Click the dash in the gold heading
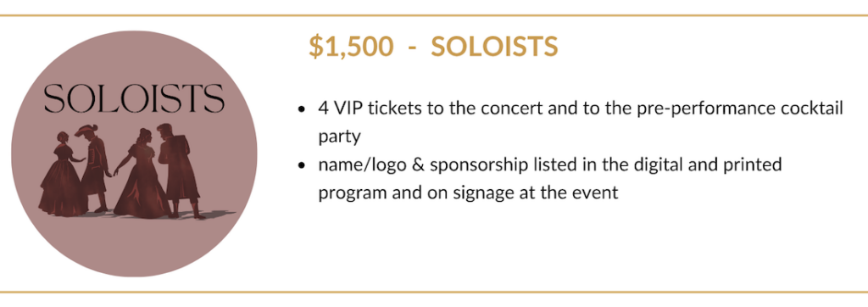Image resolution: width=868 pixels, height=307 pixels. coord(412,48)
